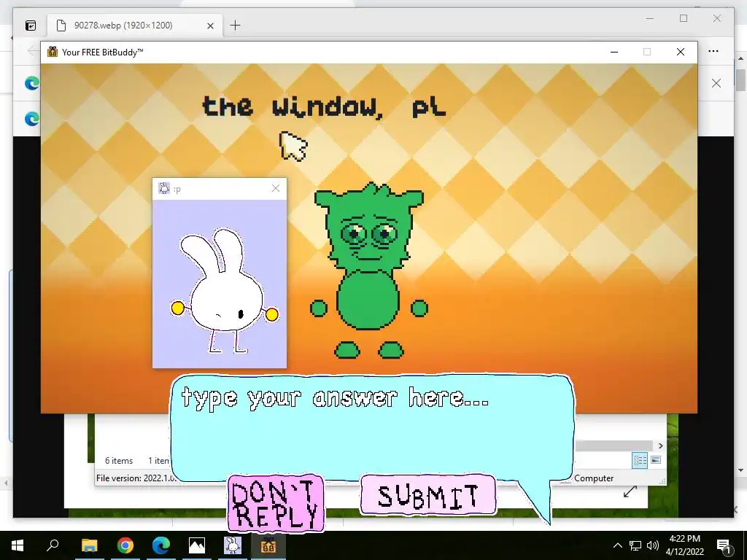Click the large icons view in File Explorer
Viewport: 747px width, 560px height.
(x=656, y=460)
